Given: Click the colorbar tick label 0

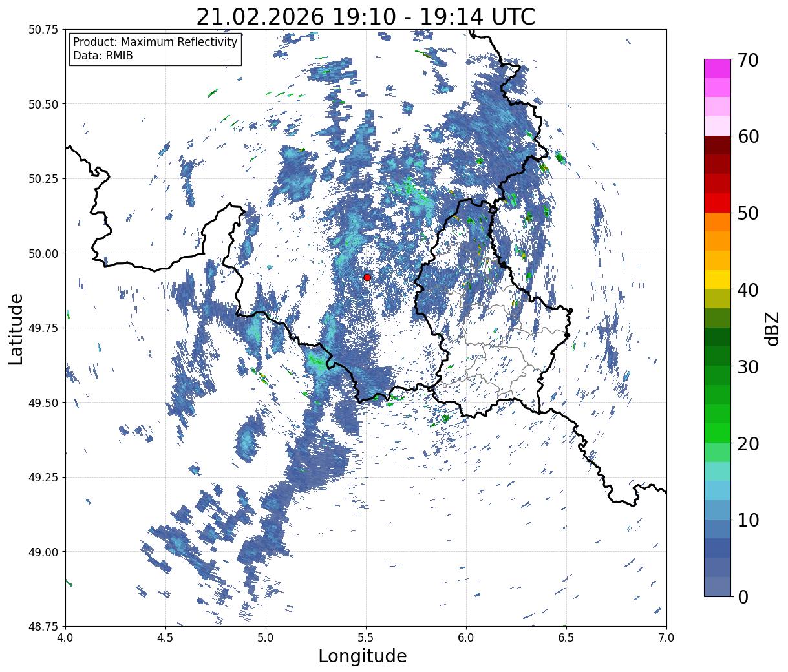Looking at the screenshot, I should click(x=742, y=596).
